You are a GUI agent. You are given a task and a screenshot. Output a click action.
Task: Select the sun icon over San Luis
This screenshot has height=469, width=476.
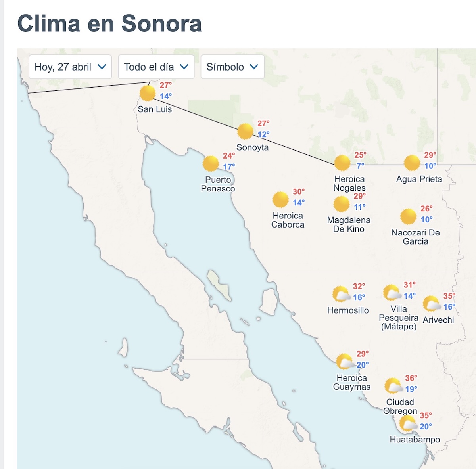(147, 94)
